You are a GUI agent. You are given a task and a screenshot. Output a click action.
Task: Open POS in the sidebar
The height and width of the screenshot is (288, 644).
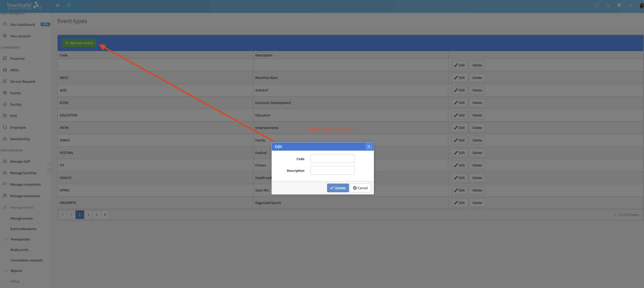point(14,116)
